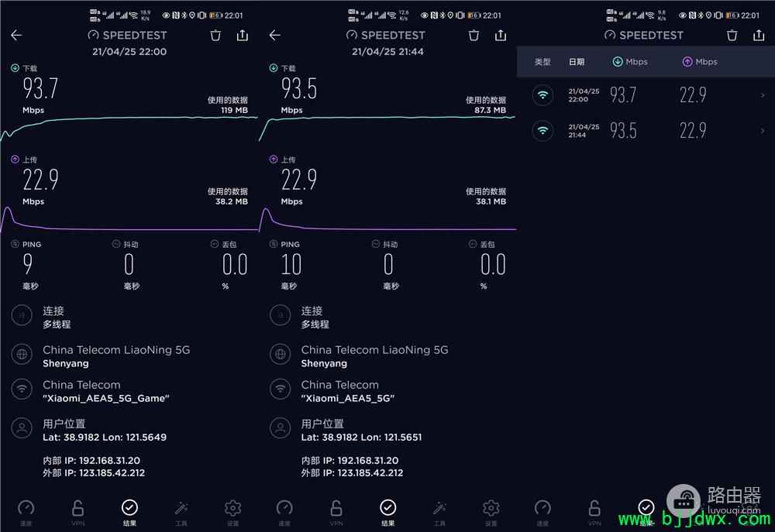Open tools tab on the 22:00 result screen
Viewport: 775px width, 532px height.
pos(181,512)
